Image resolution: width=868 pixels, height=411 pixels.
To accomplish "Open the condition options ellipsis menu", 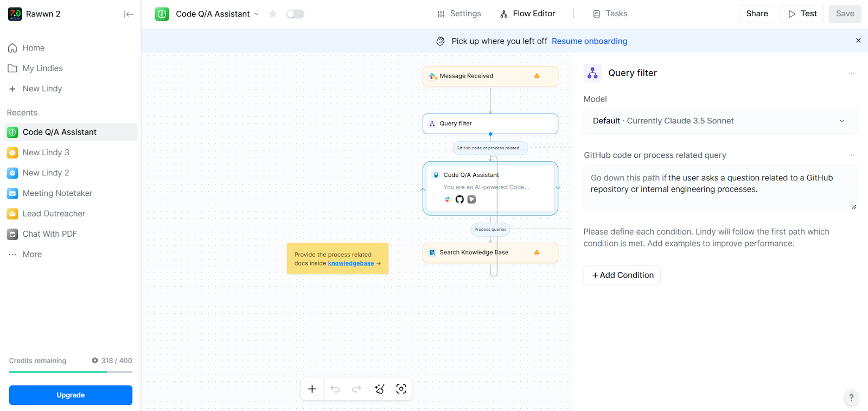I will (x=852, y=155).
